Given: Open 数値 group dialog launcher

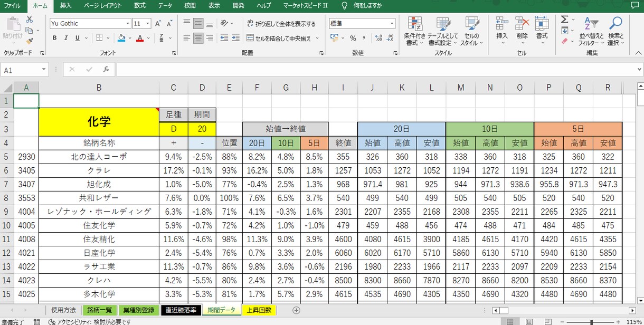Looking at the screenshot, I should tap(395, 53).
